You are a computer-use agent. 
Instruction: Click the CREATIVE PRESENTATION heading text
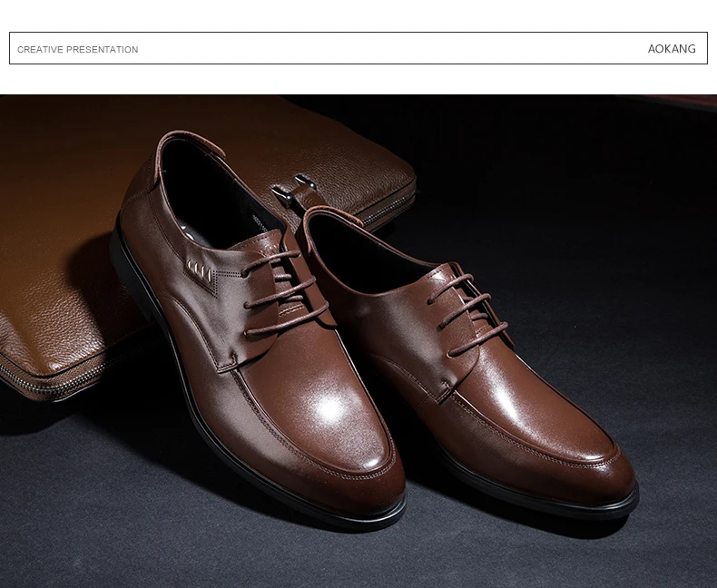coord(78,49)
